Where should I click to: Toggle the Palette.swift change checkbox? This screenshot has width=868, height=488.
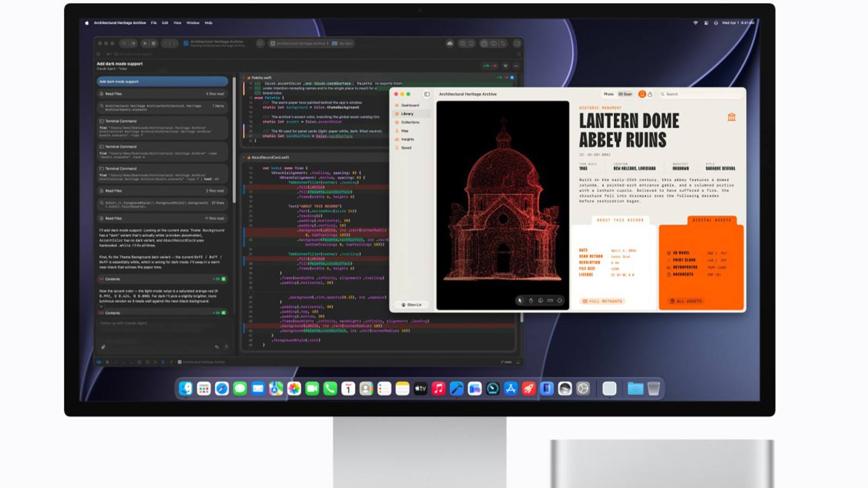tap(512, 78)
